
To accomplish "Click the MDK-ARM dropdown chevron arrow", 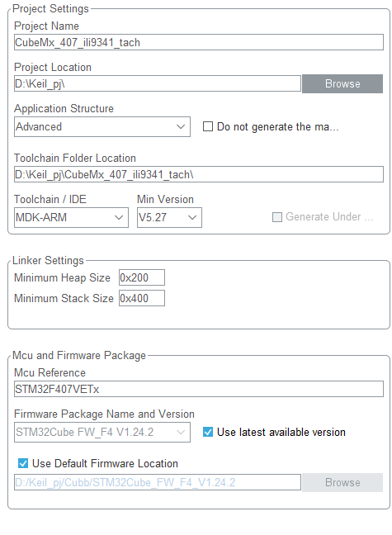I will 119,217.
